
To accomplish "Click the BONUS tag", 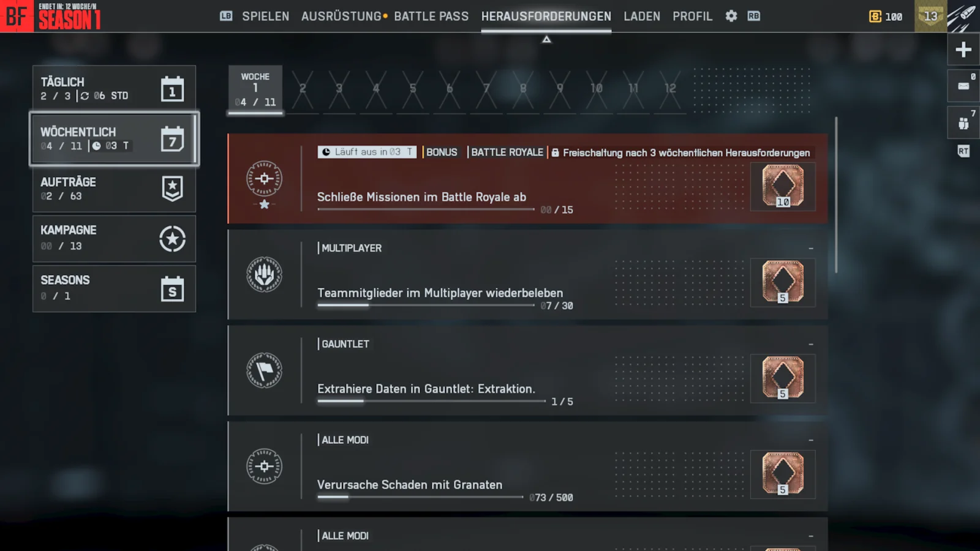I will (x=442, y=152).
